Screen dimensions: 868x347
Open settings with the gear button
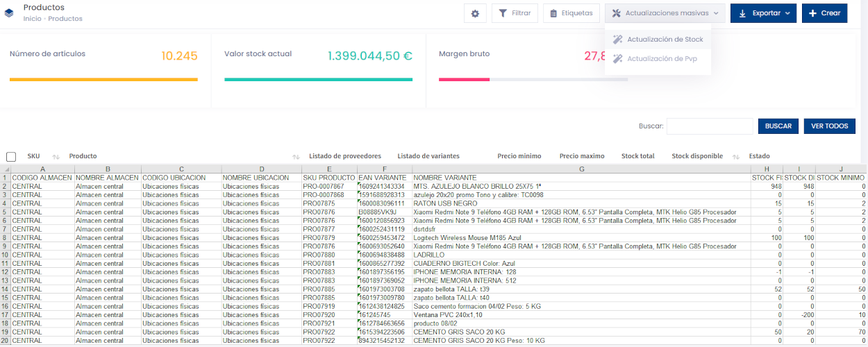point(475,13)
